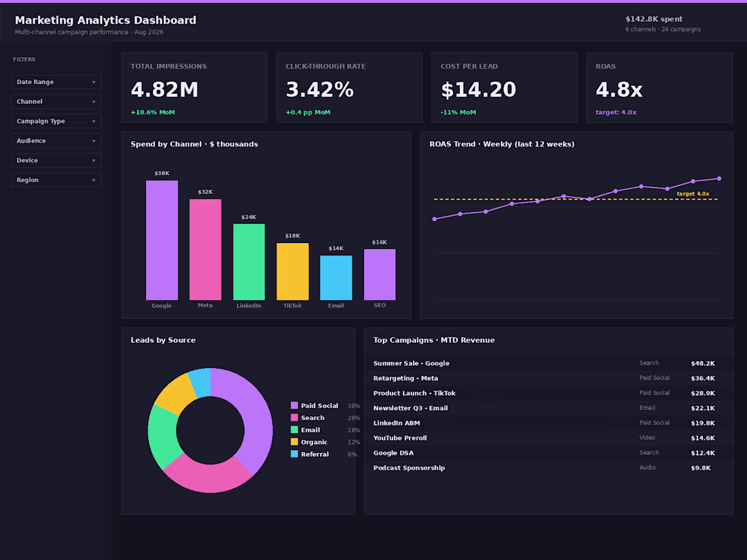Click the blue Email spend bar

tap(336, 278)
